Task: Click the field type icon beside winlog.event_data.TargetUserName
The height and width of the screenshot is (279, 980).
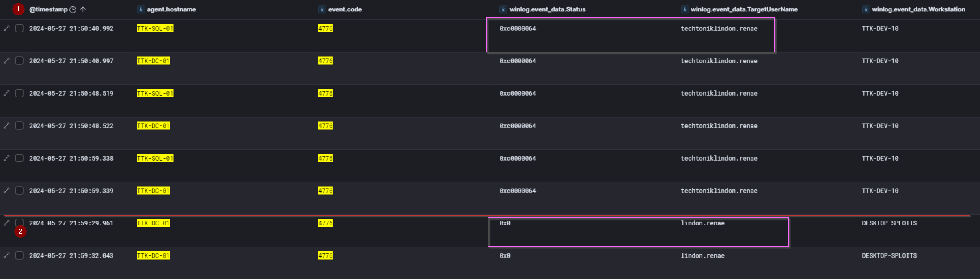Action: [685, 9]
